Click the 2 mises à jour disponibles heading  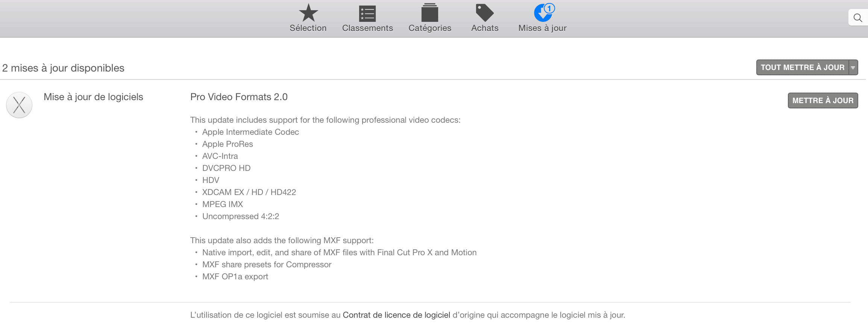[x=63, y=68]
